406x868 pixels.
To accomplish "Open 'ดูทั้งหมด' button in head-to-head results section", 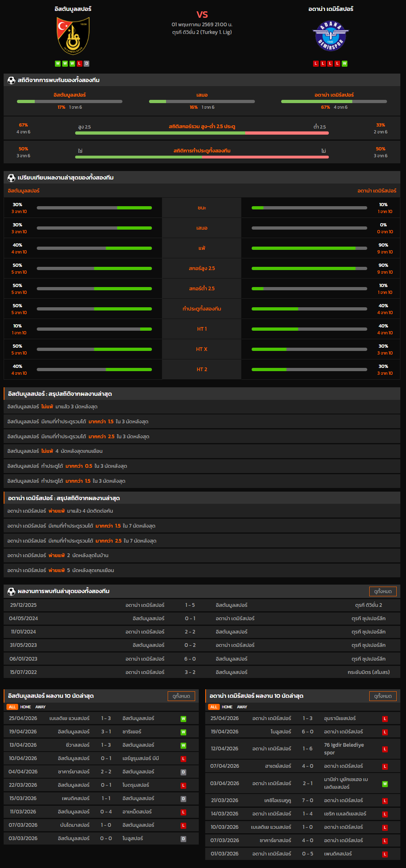I will click(x=383, y=591).
